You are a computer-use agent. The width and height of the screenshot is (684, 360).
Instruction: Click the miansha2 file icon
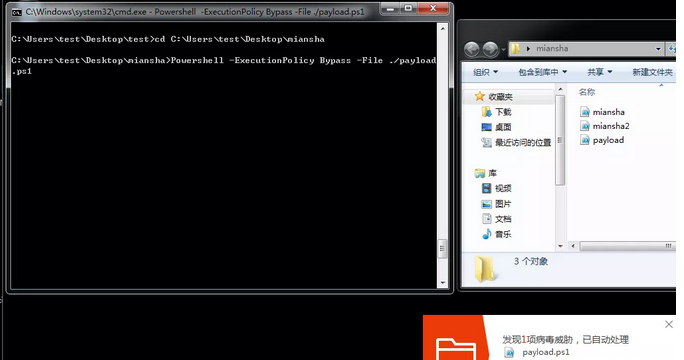click(585, 126)
